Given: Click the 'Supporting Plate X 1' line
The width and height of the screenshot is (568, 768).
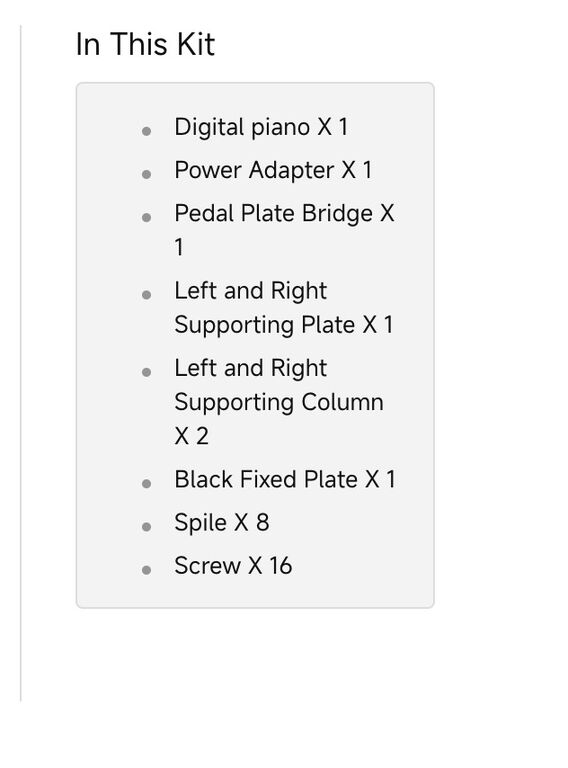Looking at the screenshot, I should [x=284, y=325].
